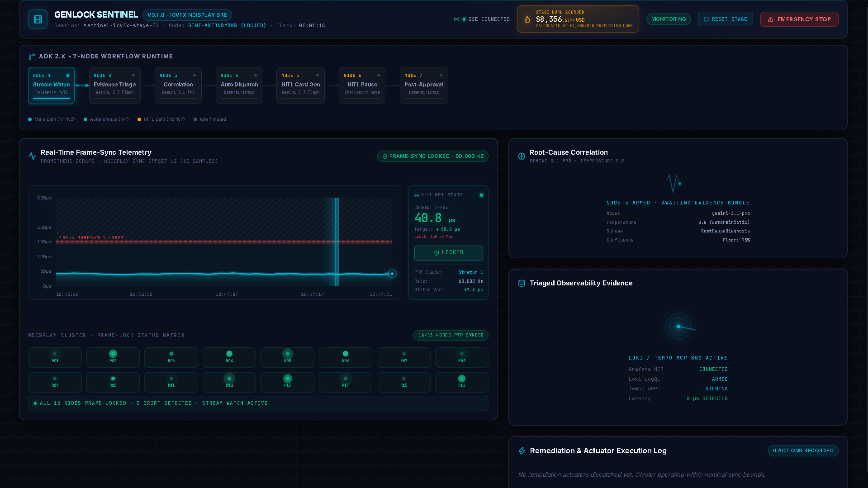This screenshot has width=868, height=488.
Task: Select the Node 6 HITL Pause card
Action: coord(362,85)
